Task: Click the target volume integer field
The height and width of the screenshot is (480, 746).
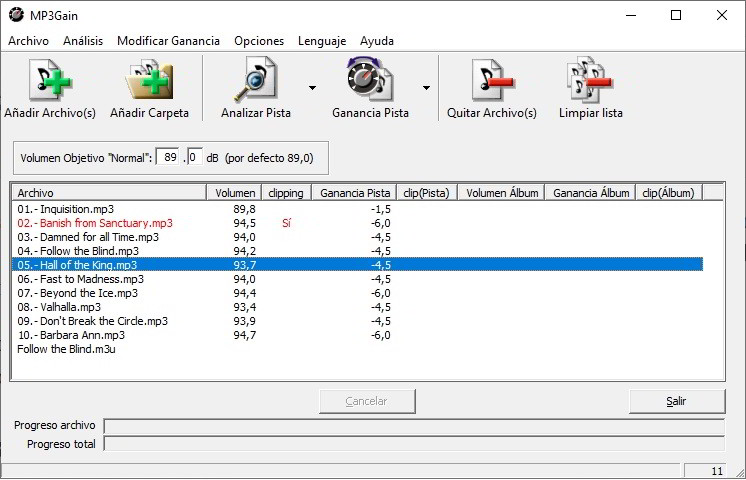Action: (x=169, y=158)
